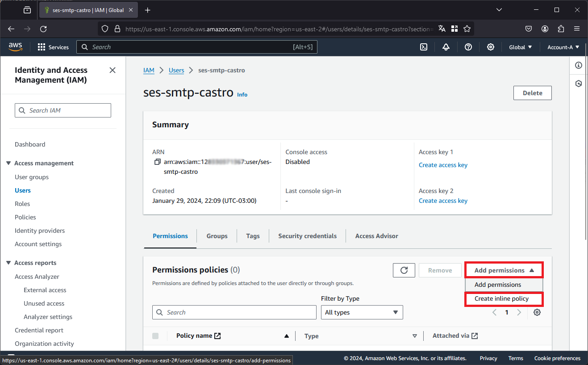Open AWS console settings gear icon
Screen dimensions: 588x365
click(491, 47)
